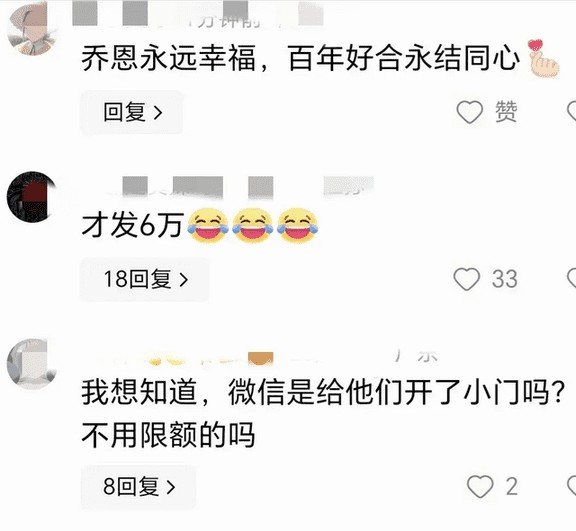The width and height of the screenshot is (576, 531).
Task: Open the first commenter's avatar
Action: click(x=32, y=30)
